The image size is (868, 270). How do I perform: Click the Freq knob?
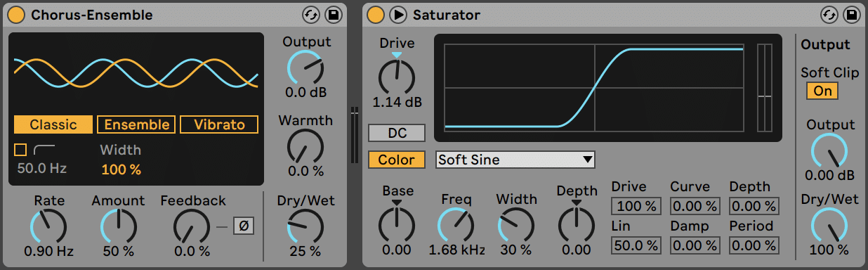coord(456,226)
